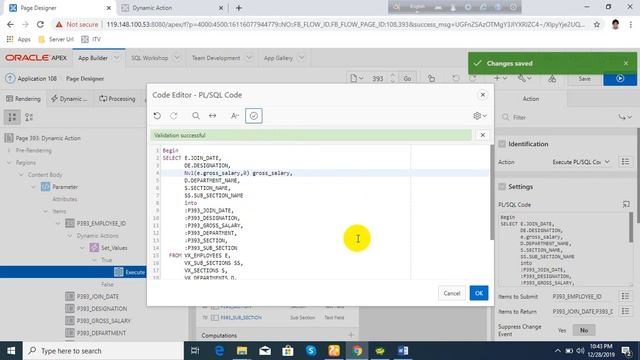This screenshot has width=640, height=360.
Task: Open the Items to Submit list picker
Action: click(625, 296)
